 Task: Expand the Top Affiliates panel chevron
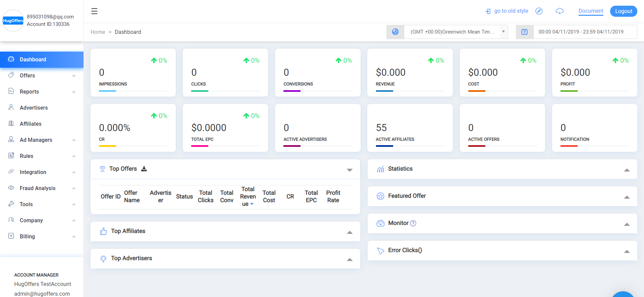[350, 232]
